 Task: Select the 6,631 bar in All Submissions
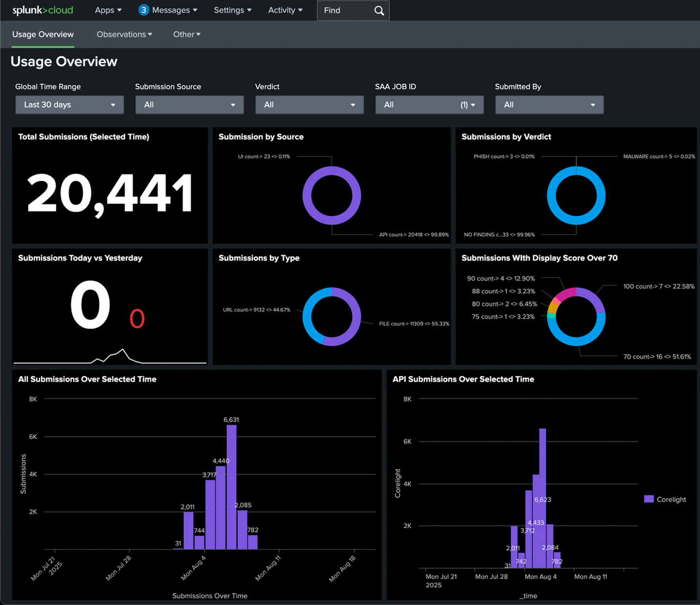pyautogui.click(x=232, y=486)
